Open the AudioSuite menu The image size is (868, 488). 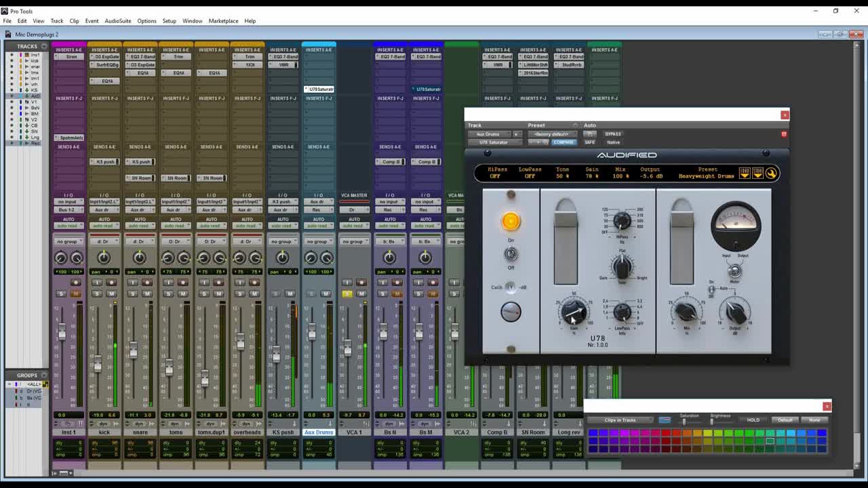[118, 21]
